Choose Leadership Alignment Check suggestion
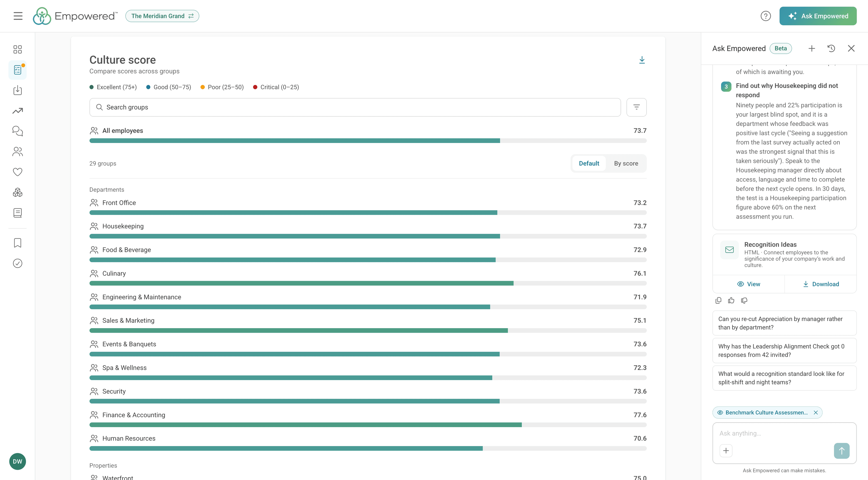Viewport: 868px width, 480px height. [x=784, y=350]
